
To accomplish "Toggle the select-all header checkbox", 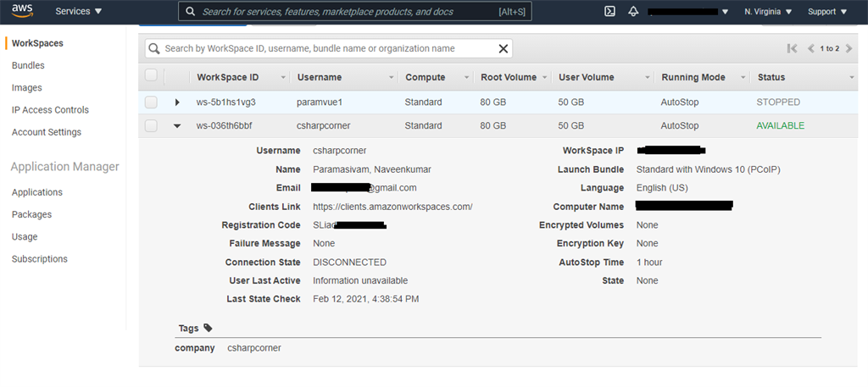I will (151, 76).
